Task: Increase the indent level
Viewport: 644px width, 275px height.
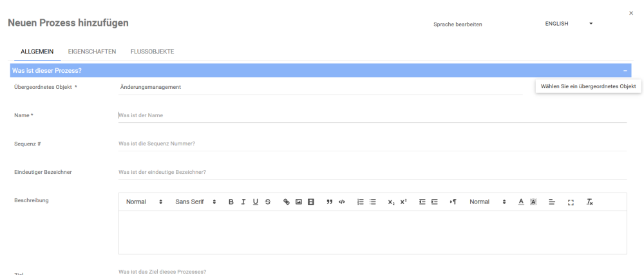Action: (x=435, y=202)
